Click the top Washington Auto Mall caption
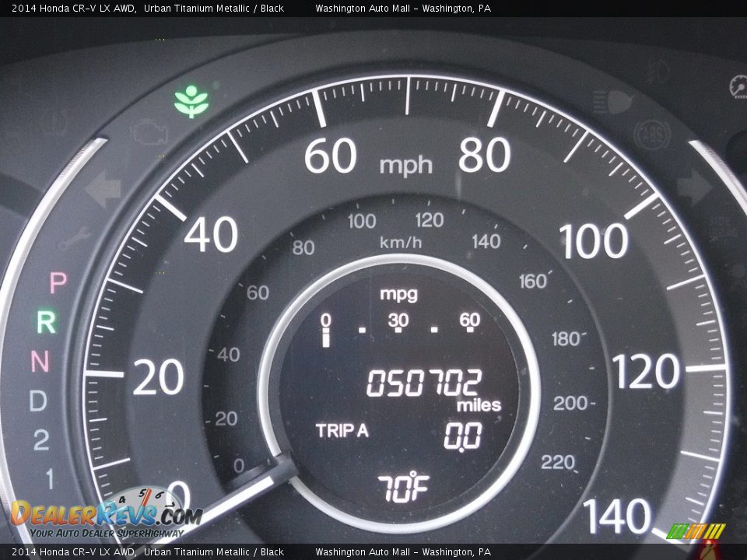Screen dimensions: 747x560 coord(403,9)
